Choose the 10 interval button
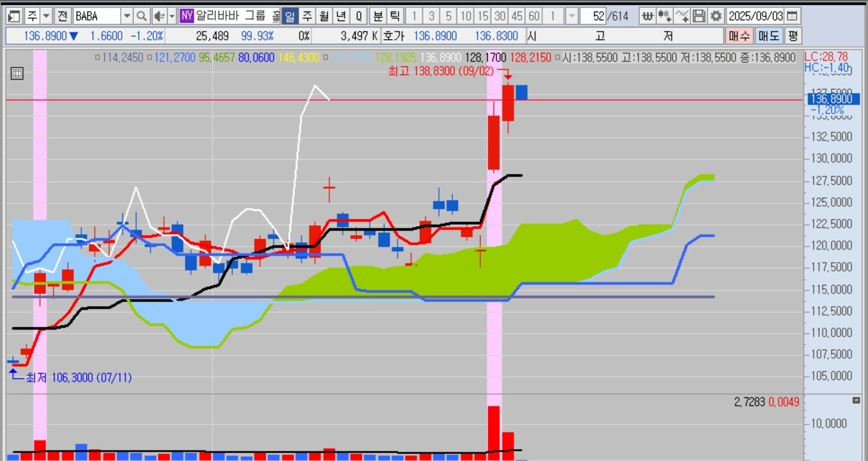This screenshot has width=868, height=461. pos(466,16)
